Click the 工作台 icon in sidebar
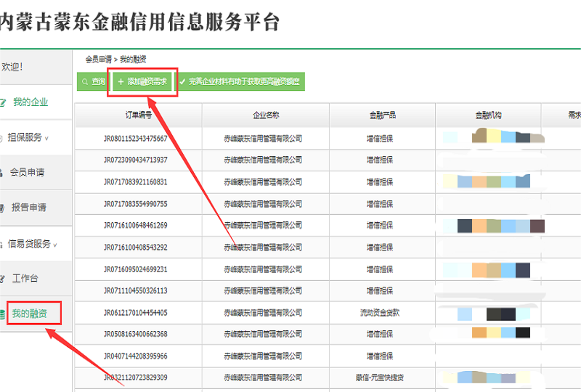This screenshot has height=392, width=581. (x=3, y=278)
